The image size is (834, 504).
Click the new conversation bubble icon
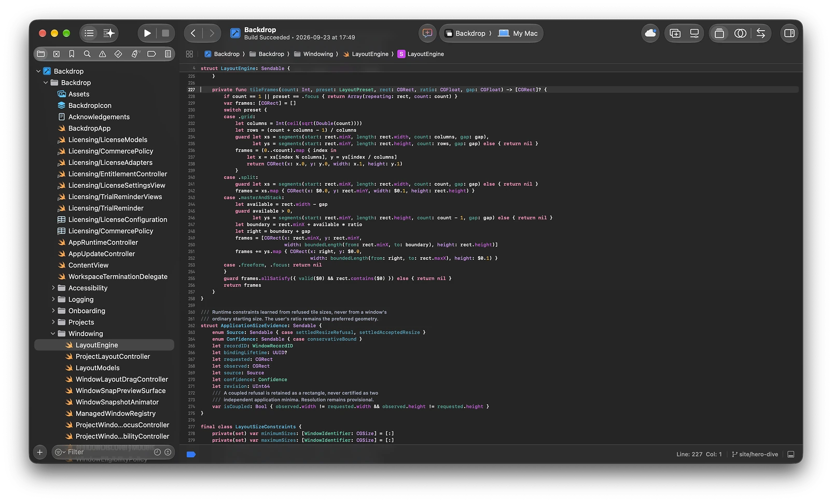[427, 33]
